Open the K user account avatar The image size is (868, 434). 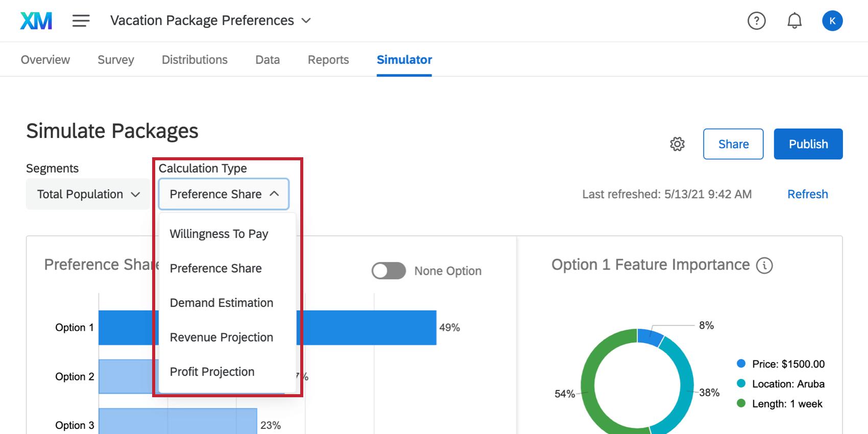pos(832,21)
